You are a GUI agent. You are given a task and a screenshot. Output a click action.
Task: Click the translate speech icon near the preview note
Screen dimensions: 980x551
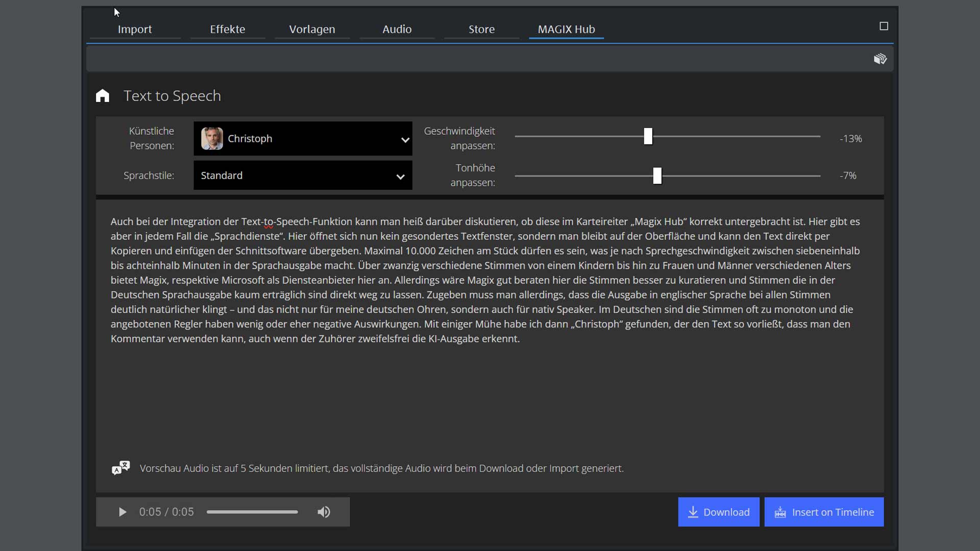[121, 468]
